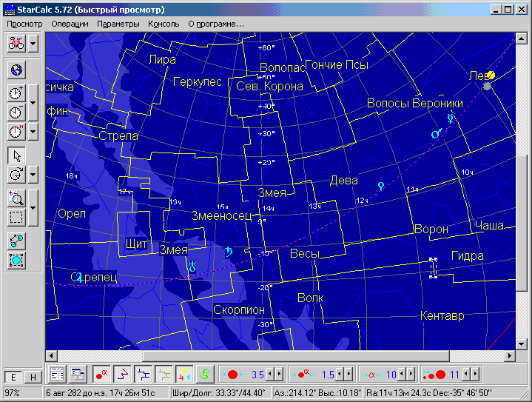Image resolution: width=532 pixels, height=402 pixels.
Task: Open the Просмотр menu
Action: 24,24
